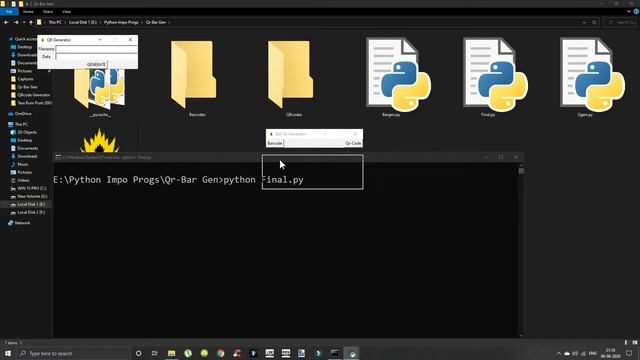Screen dimensions: 640x360
Task: Open Task View on the taskbar
Action: (155, 353)
